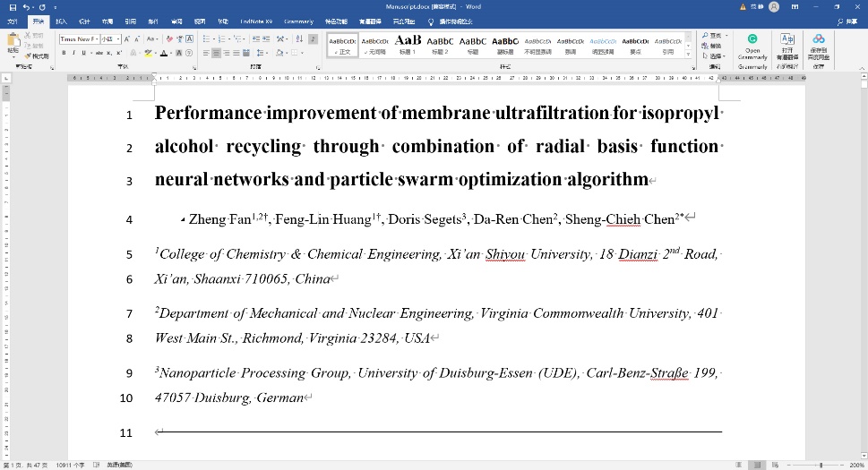Click the Undo arrow icon
This screenshot has width=868, height=470.
26,7
